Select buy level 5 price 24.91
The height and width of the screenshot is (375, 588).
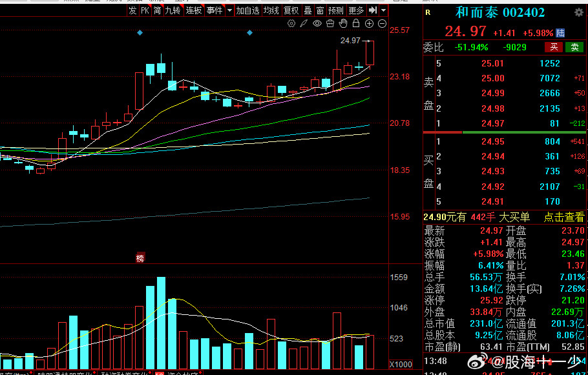click(492, 201)
